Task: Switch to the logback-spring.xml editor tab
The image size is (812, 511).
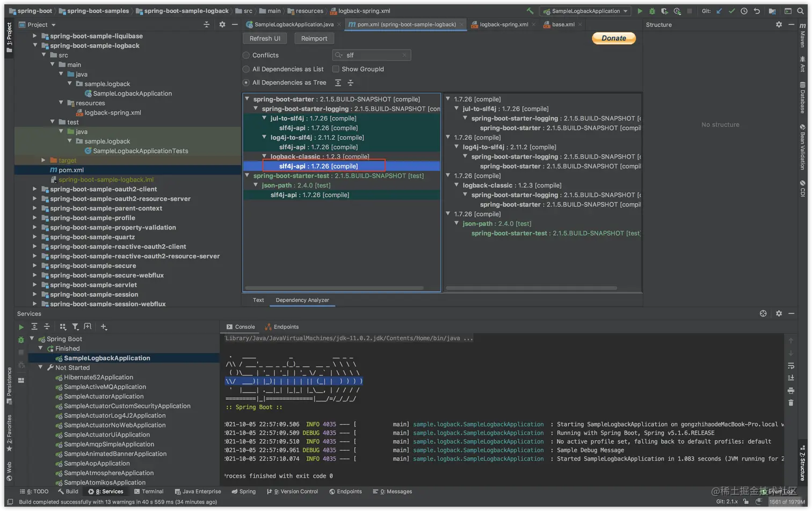Action: coord(503,25)
